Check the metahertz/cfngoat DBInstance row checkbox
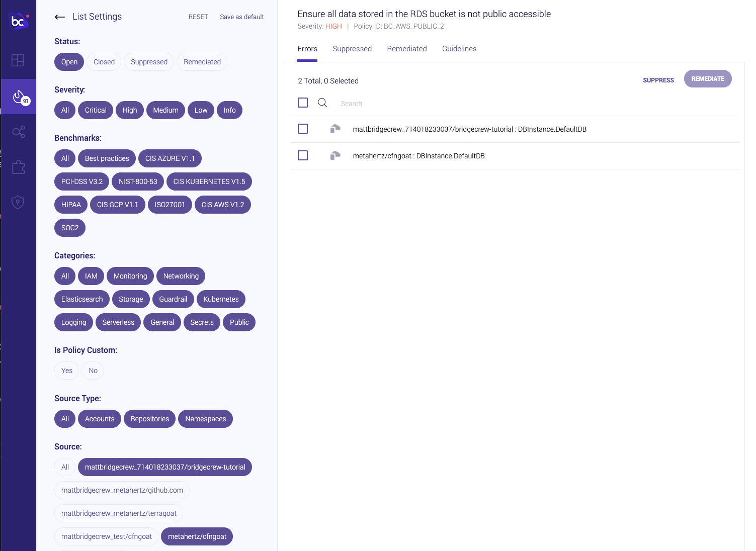The height and width of the screenshot is (551, 756). [x=303, y=155]
